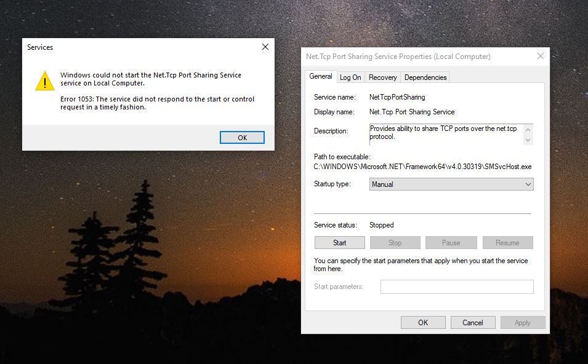Image resolution: width=588 pixels, height=364 pixels.
Task: Select the display name Net.Tcp Port Sharing Service
Action: [412, 111]
